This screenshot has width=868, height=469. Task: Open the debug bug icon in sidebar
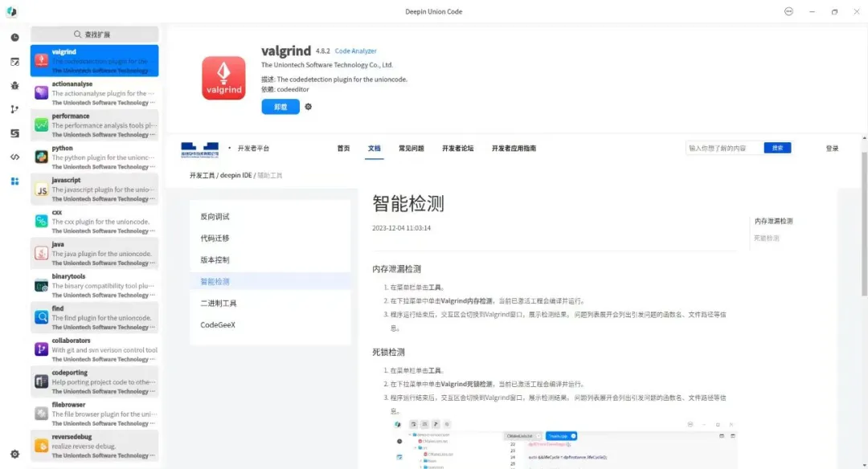click(15, 86)
